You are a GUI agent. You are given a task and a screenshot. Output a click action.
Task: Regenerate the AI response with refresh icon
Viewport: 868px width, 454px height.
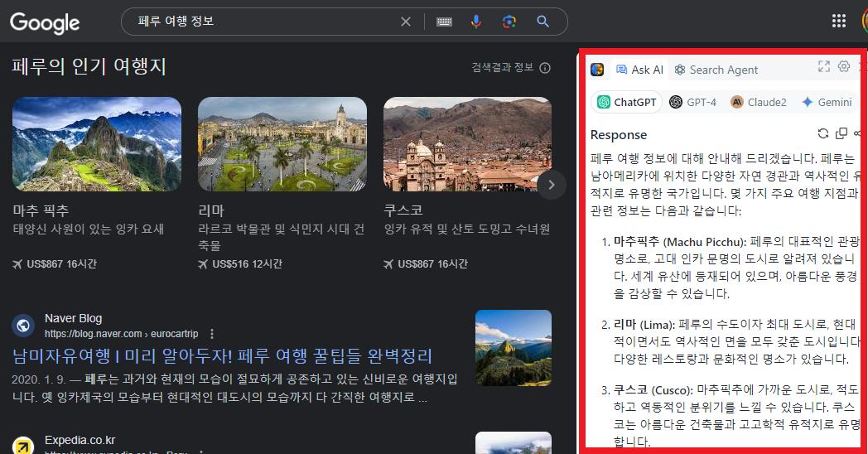(x=823, y=133)
